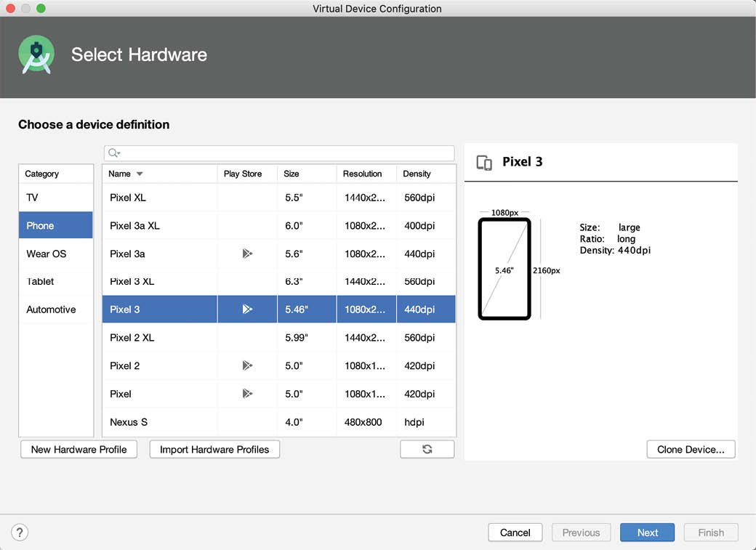The width and height of the screenshot is (756, 550).
Task: Click the Android Studio logo in header
Action: [36, 54]
